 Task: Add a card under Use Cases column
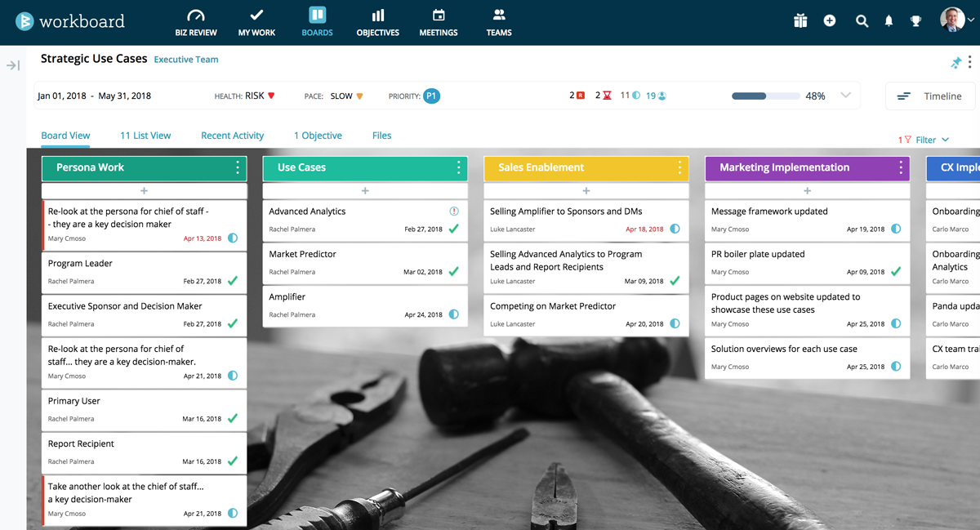point(365,191)
